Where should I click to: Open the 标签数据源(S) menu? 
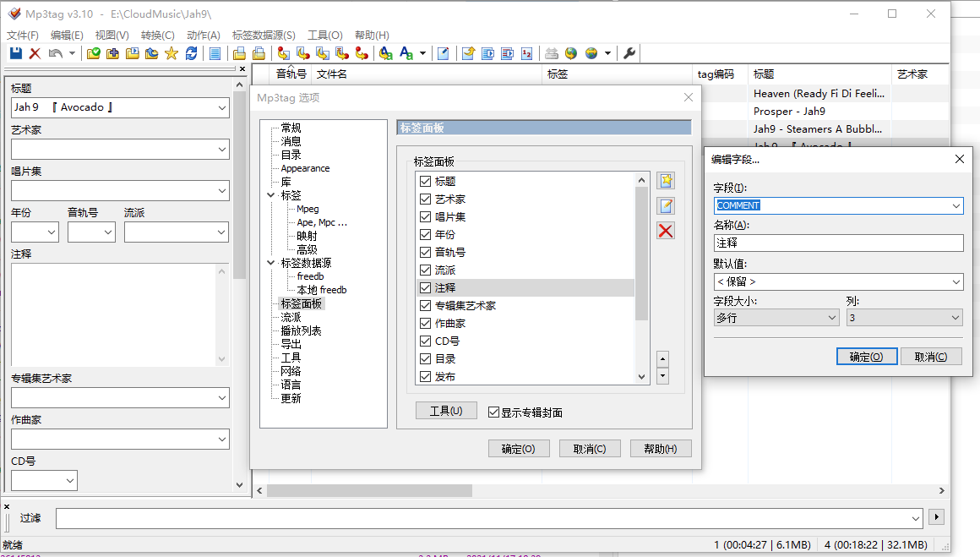(264, 35)
